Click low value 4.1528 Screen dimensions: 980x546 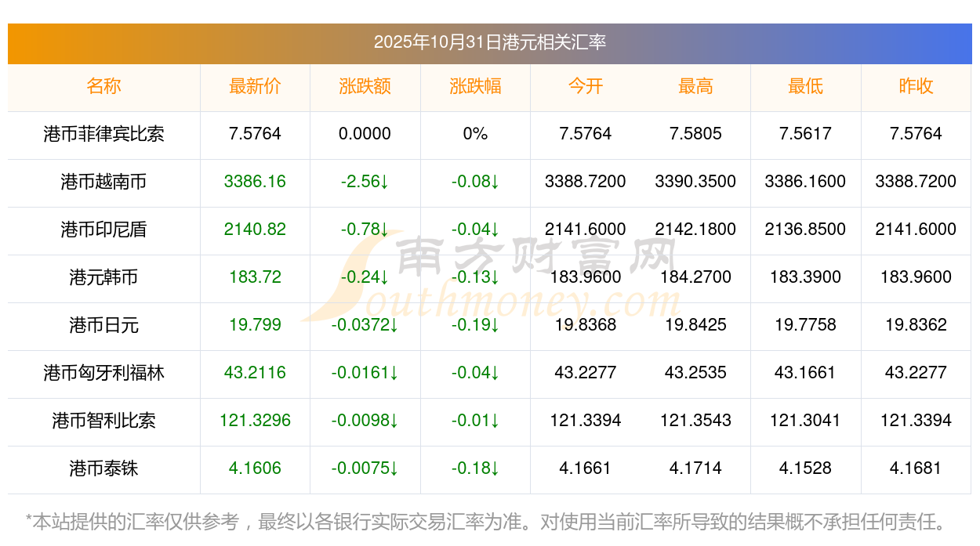[805, 468]
